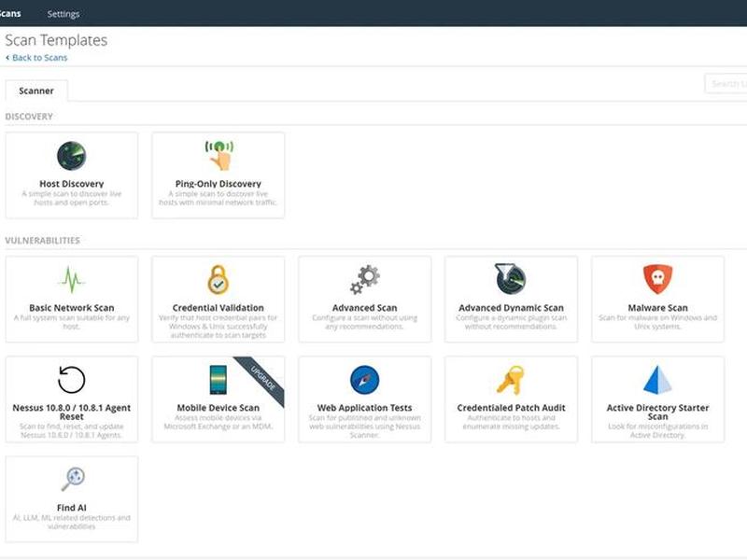Select the Malware Scan skull shield icon

tap(658, 279)
